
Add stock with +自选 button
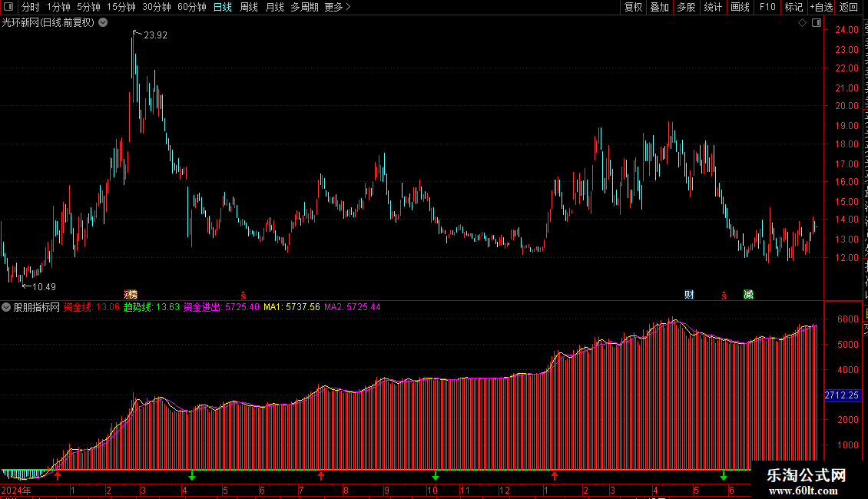(x=821, y=7)
